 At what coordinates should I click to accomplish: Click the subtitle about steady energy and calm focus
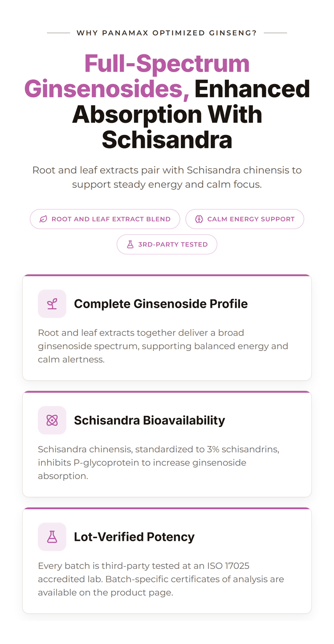[x=167, y=177]
